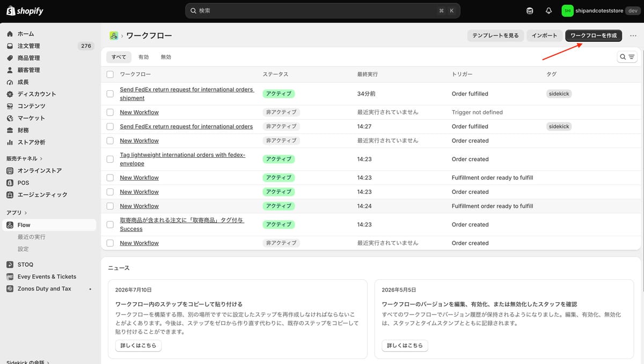Open マーケット markets globe icon
The image size is (644, 364).
pyautogui.click(x=10, y=118)
